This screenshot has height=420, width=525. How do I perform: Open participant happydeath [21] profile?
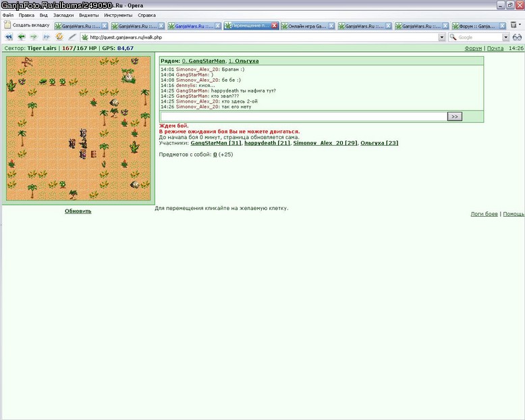click(267, 143)
